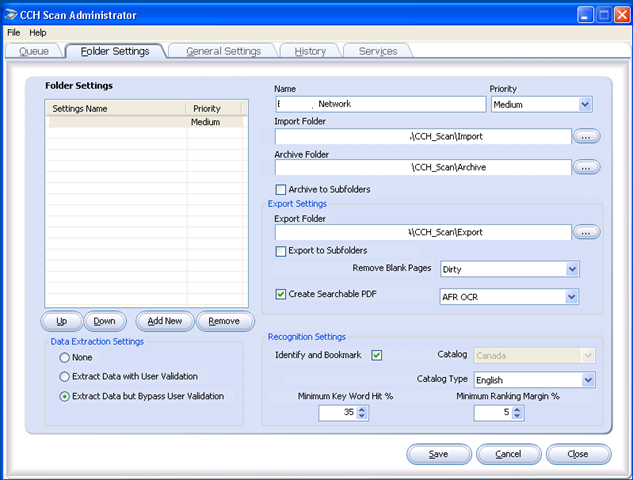
Task: Open the Services tab
Action: (378, 51)
